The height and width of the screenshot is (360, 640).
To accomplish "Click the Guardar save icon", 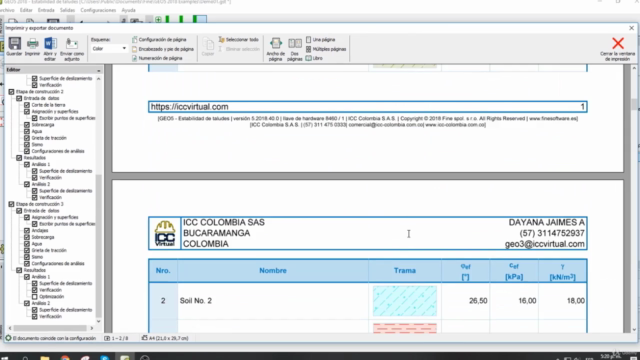I will tap(15, 43).
